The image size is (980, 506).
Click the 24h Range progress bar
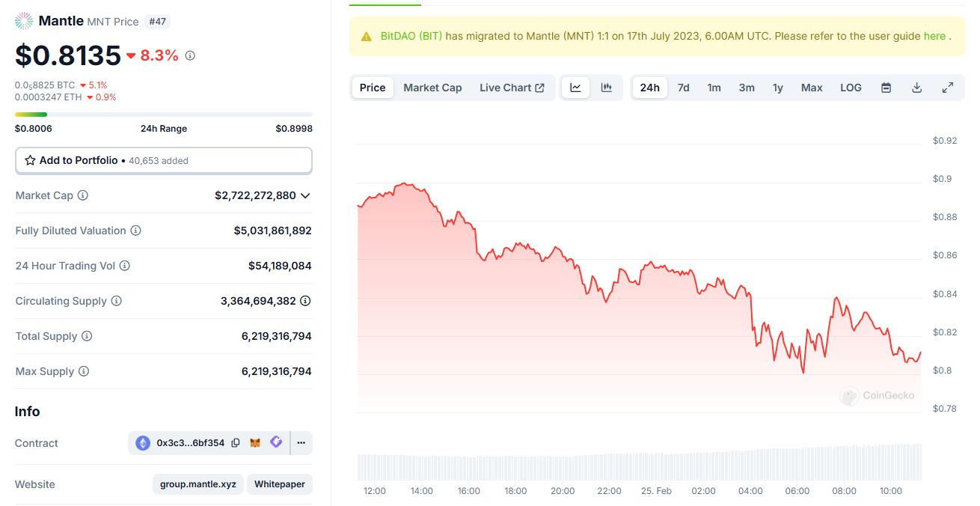[163, 115]
